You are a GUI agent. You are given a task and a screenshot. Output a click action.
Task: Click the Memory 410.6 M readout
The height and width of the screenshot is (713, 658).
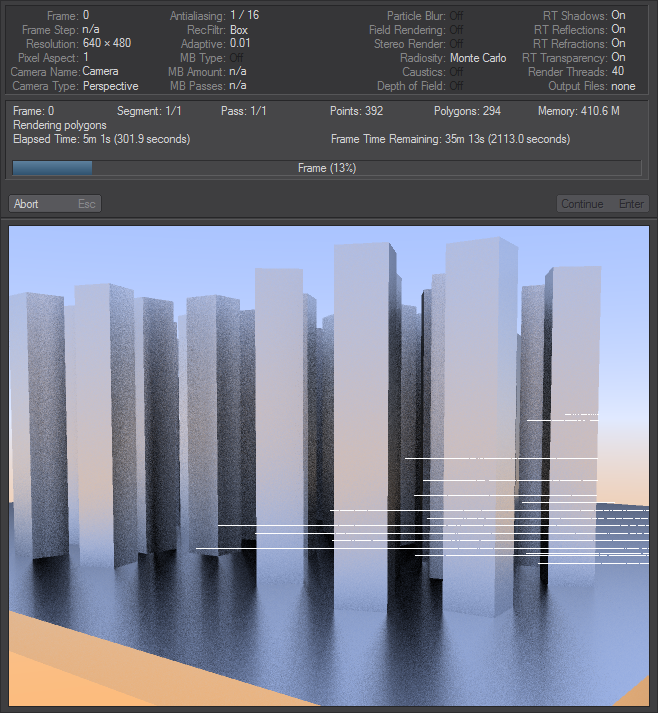(x=578, y=111)
